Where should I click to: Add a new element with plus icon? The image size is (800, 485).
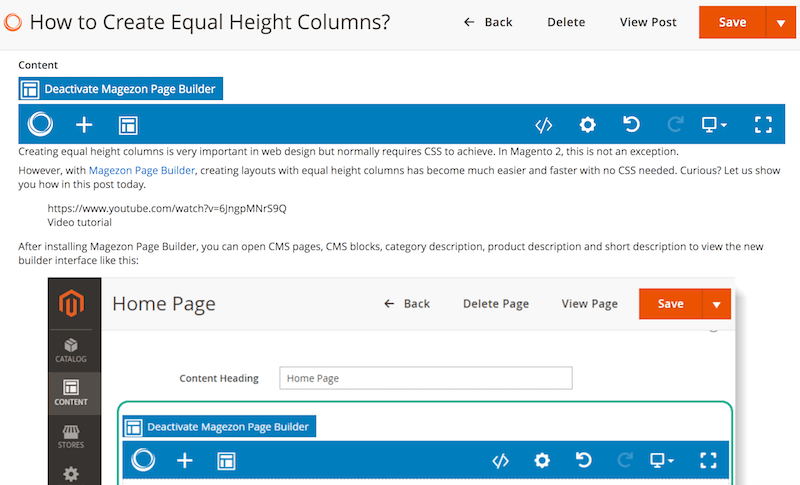[x=84, y=125]
